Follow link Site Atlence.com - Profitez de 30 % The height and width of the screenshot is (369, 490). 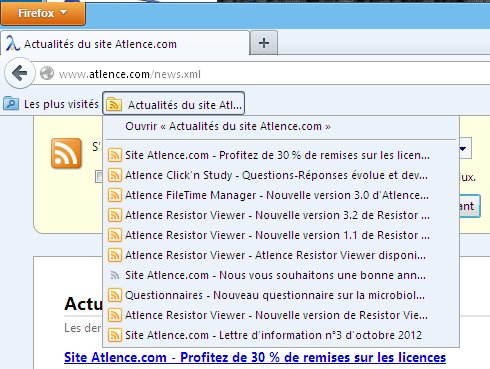[x=255, y=357]
